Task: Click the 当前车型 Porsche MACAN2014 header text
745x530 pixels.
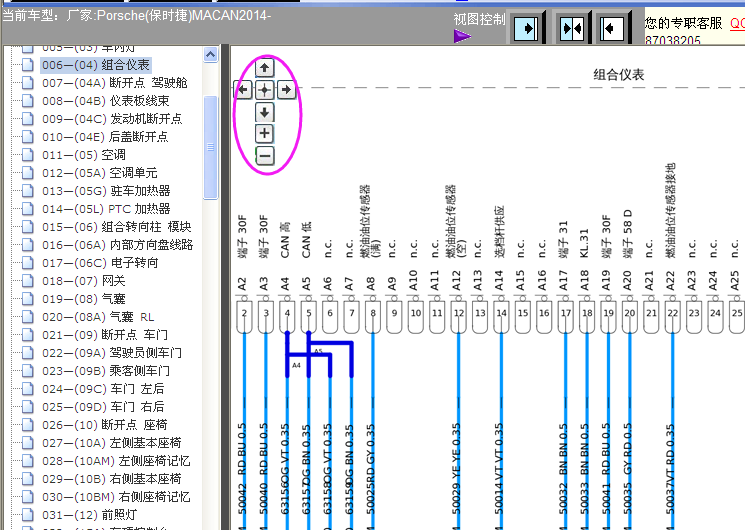Action: pos(137,15)
